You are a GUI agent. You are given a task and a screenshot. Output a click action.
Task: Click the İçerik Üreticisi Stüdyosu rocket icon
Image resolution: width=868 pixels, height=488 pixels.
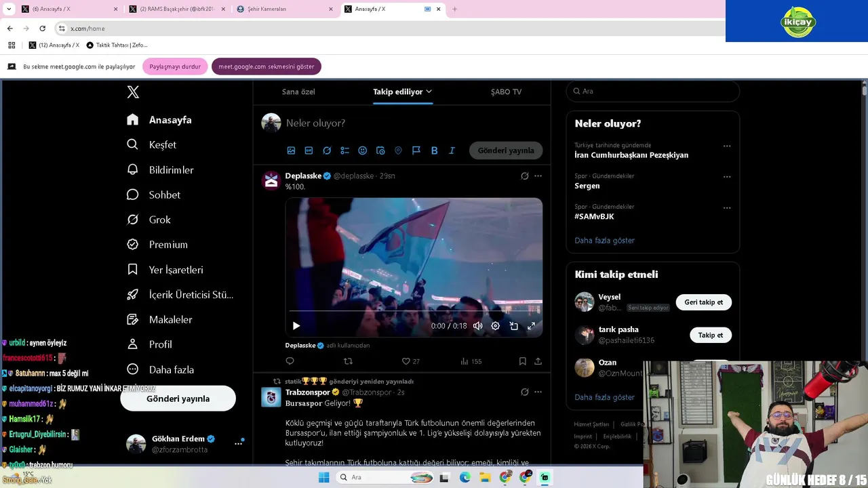click(x=133, y=294)
